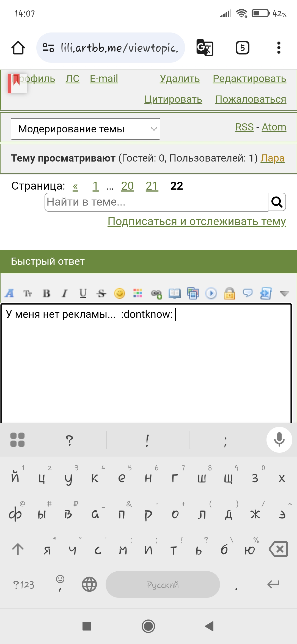The height and width of the screenshot is (644, 297).
Task: Open the smiley emoticon picker
Action: (120, 293)
